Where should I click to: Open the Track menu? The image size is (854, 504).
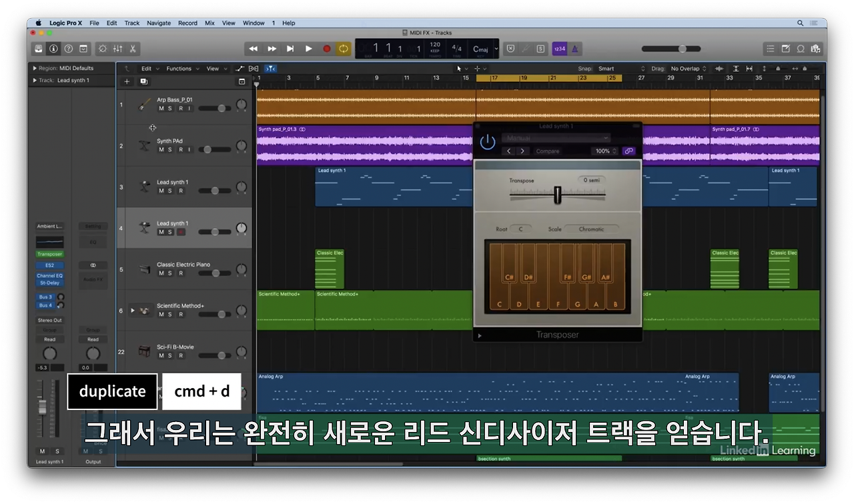point(132,23)
